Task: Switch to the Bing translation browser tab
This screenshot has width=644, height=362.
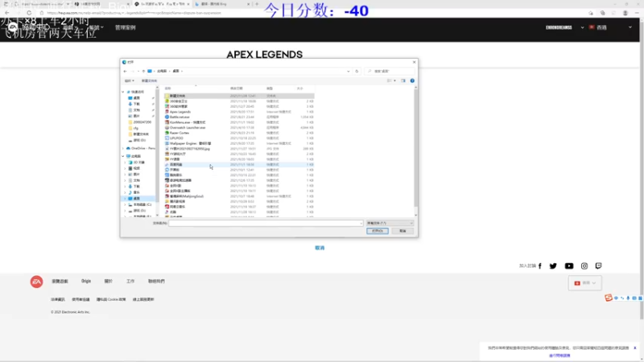Action: (x=222, y=4)
